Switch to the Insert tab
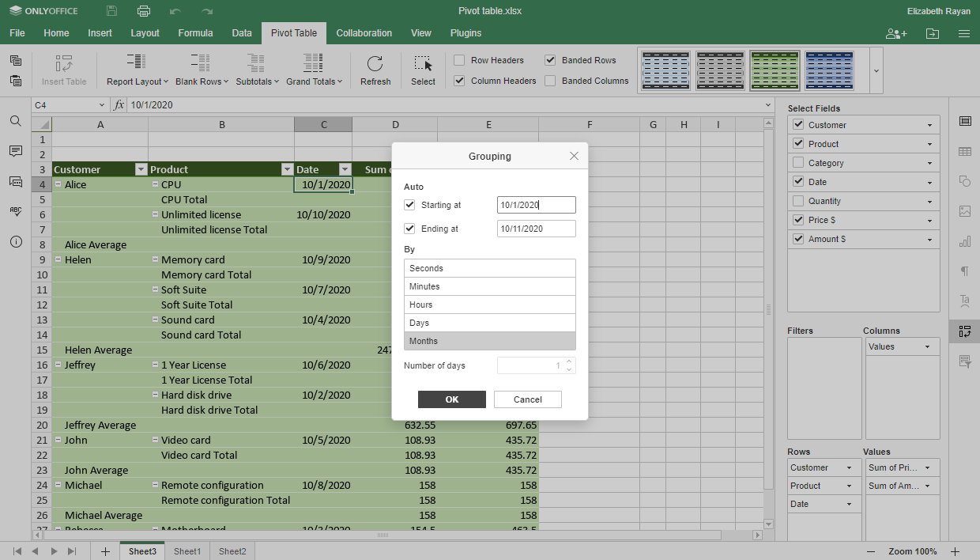Viewport: 980px width, 560px height. [x=100, y=33]
